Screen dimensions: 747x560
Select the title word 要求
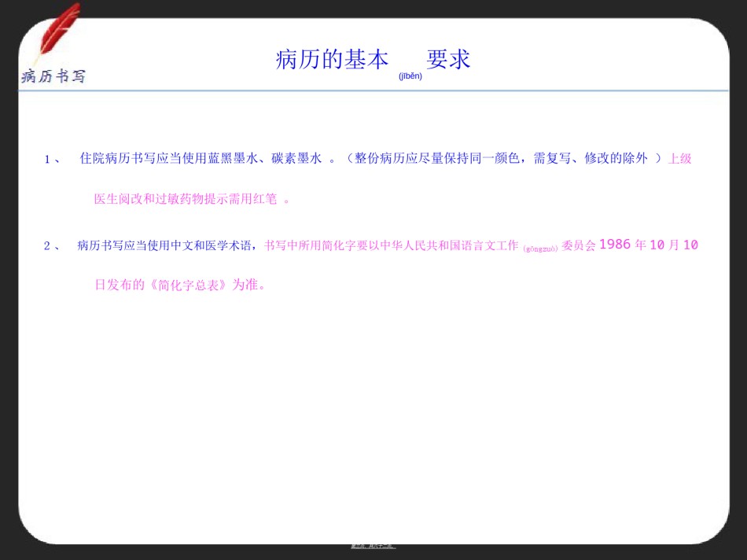coord(448,60)
